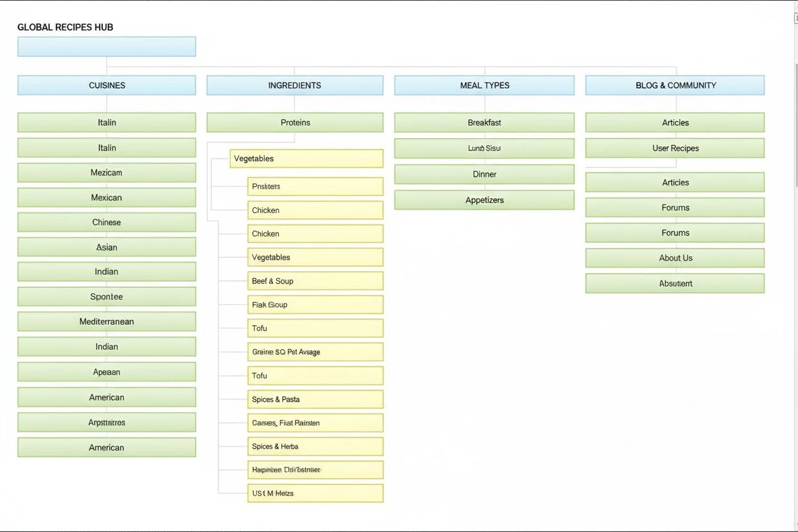Click the Vegetables ingredient node
Image resolution: width=798 pixels, height=532 pixels.
point(306,158)
